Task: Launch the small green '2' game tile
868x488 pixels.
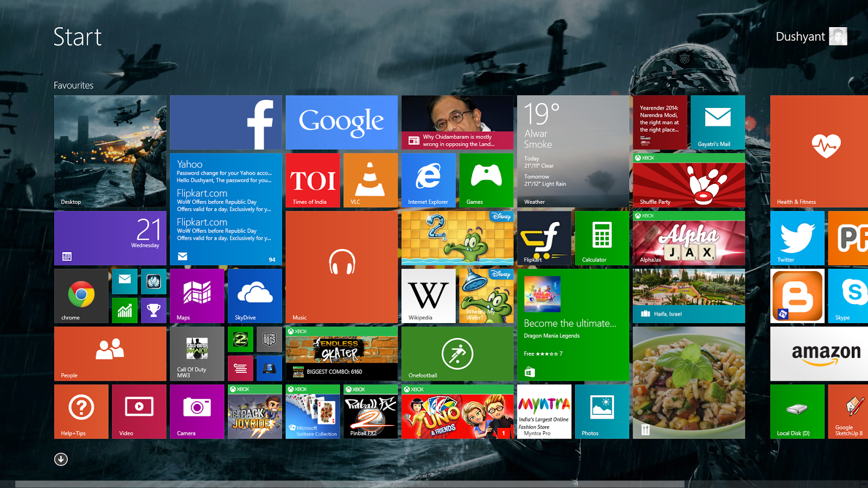Action: pyautogui.click(x=240, y=339)
